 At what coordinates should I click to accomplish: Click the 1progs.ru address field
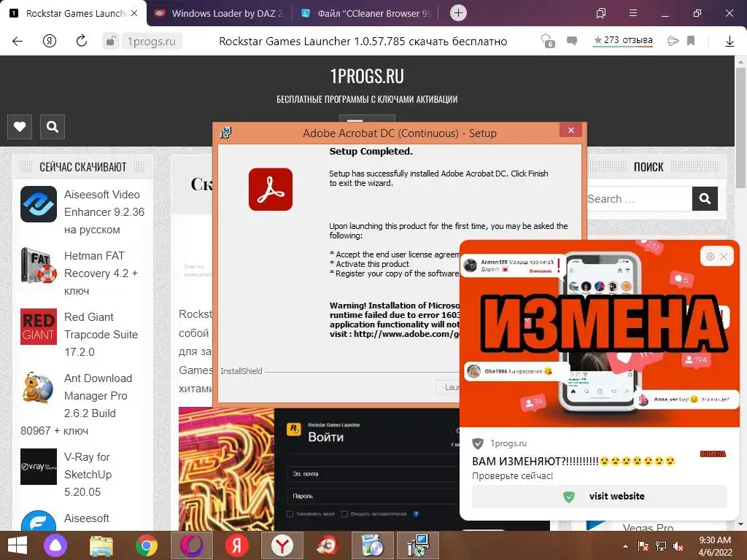coord(152,42)
